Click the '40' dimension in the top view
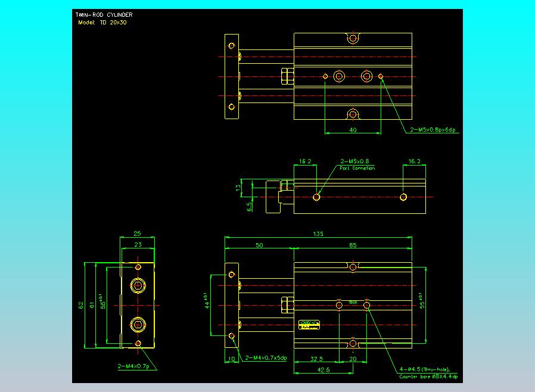The width and height of the screenshot is (535, 392). [x=353, y=130]
